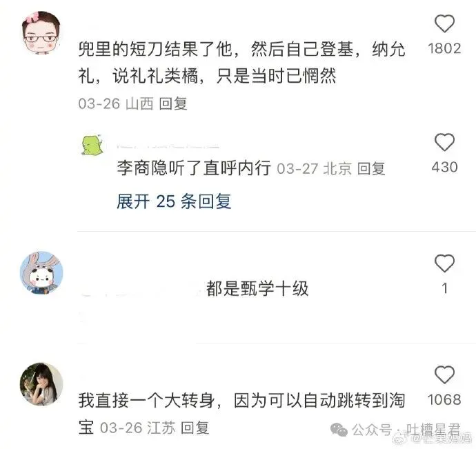Tap the 1068 like count

[444, 399]
